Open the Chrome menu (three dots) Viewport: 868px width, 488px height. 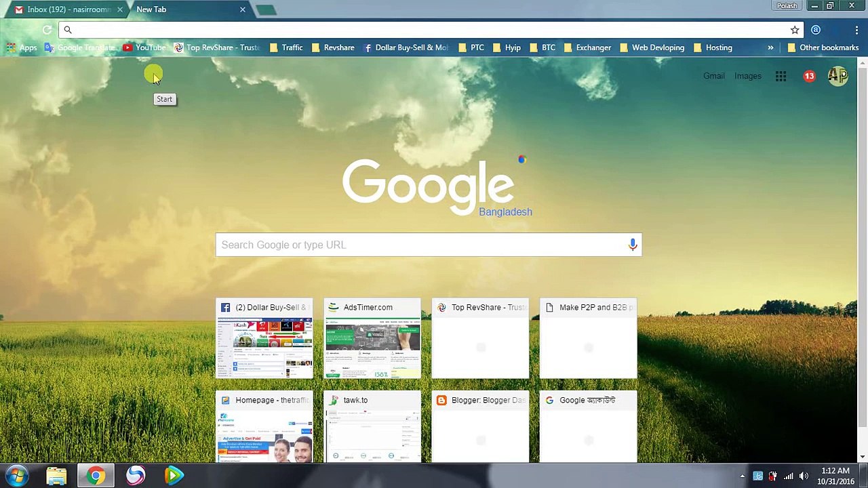tap(856, 30)
